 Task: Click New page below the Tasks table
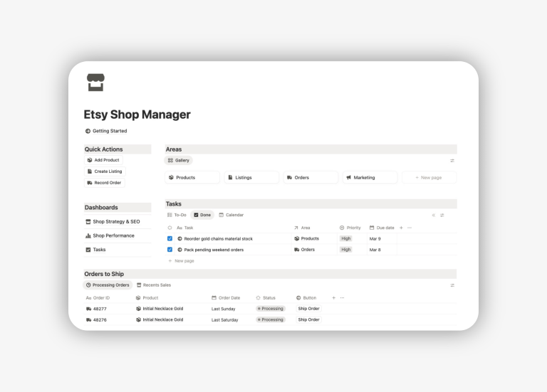(181, 261)
